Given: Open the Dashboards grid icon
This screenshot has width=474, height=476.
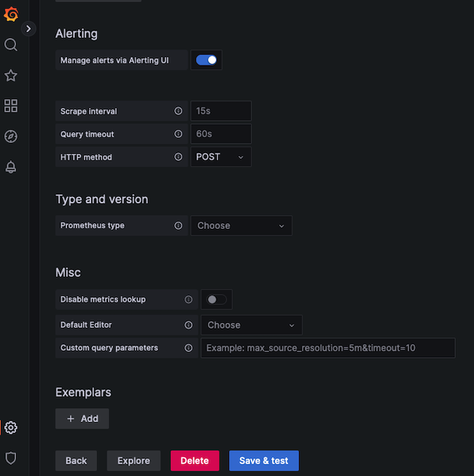Looking at the screenshot, I should pyautogui.click(x=11, y=106).
